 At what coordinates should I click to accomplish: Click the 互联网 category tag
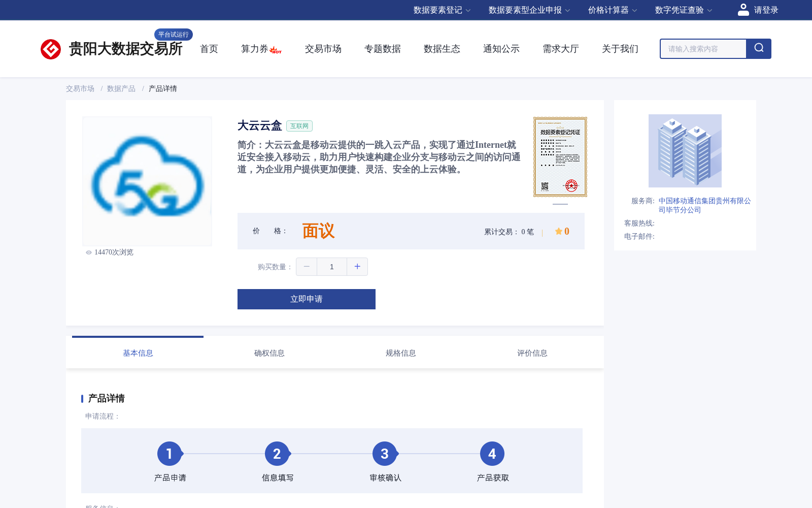299,126
